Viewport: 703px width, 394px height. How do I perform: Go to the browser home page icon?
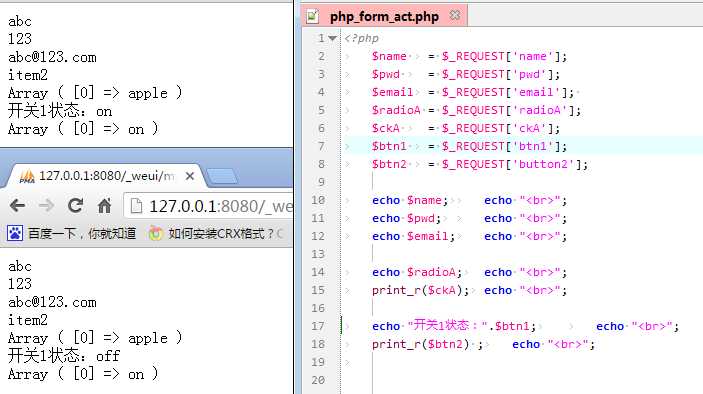[x=104, y=206]
